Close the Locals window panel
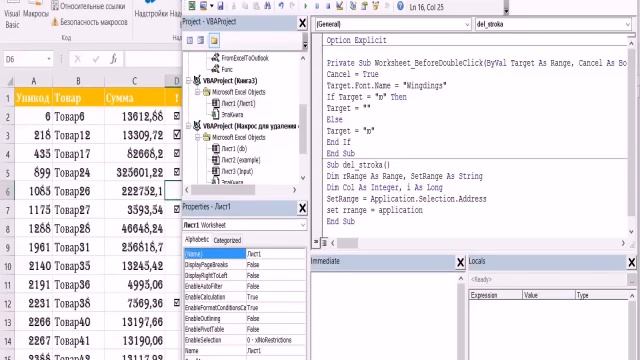Image resolution: width=640 pixels, height=360 pixels. (631, 262)
